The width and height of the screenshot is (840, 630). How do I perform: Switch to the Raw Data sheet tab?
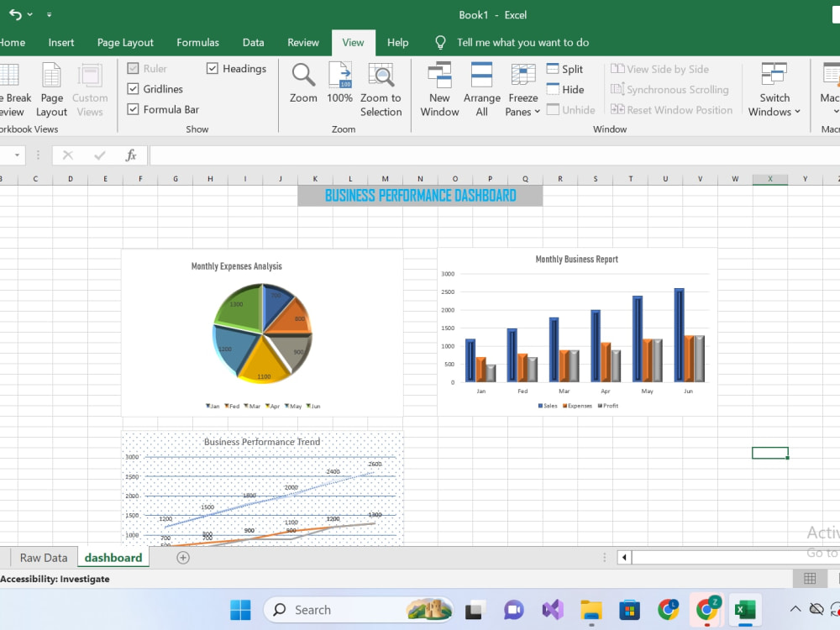coord(44,558)
